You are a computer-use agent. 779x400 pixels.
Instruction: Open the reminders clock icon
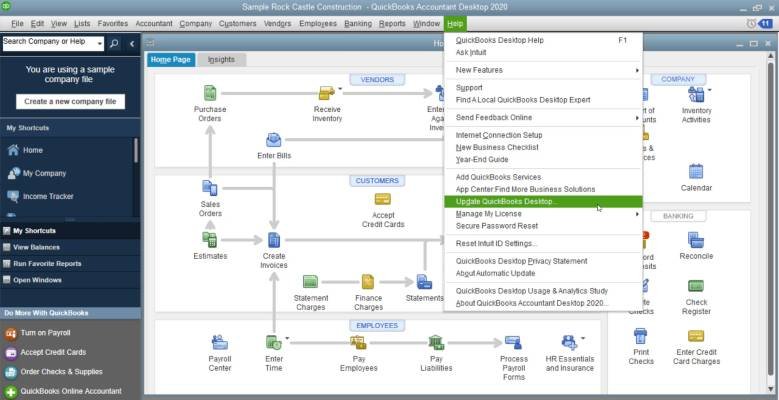(751, 24)
